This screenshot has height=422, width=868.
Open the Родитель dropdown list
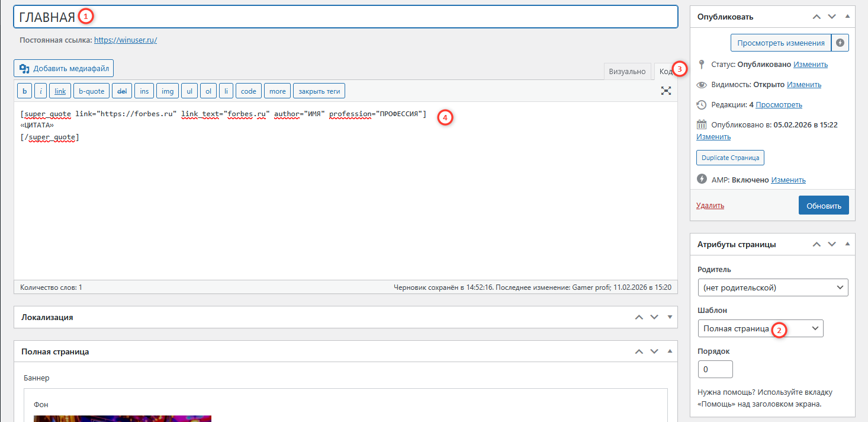tap(773, 287)
